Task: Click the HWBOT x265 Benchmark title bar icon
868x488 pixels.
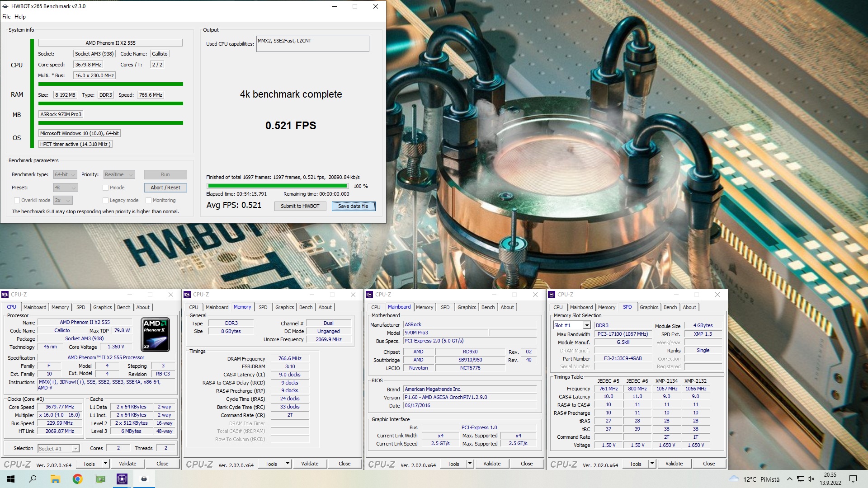Action: (x=5, y=6)
